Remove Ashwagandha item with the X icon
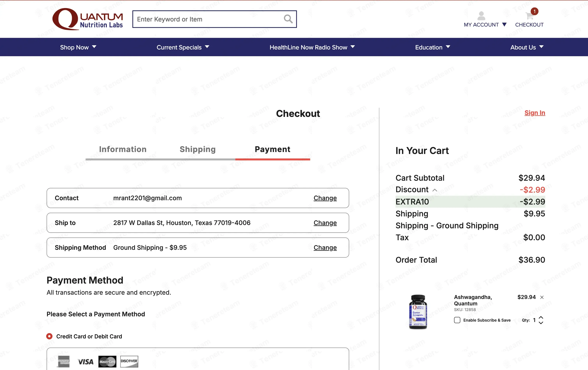Image resolution: width=588 pixels, height=370 pixels. [542, 297]
